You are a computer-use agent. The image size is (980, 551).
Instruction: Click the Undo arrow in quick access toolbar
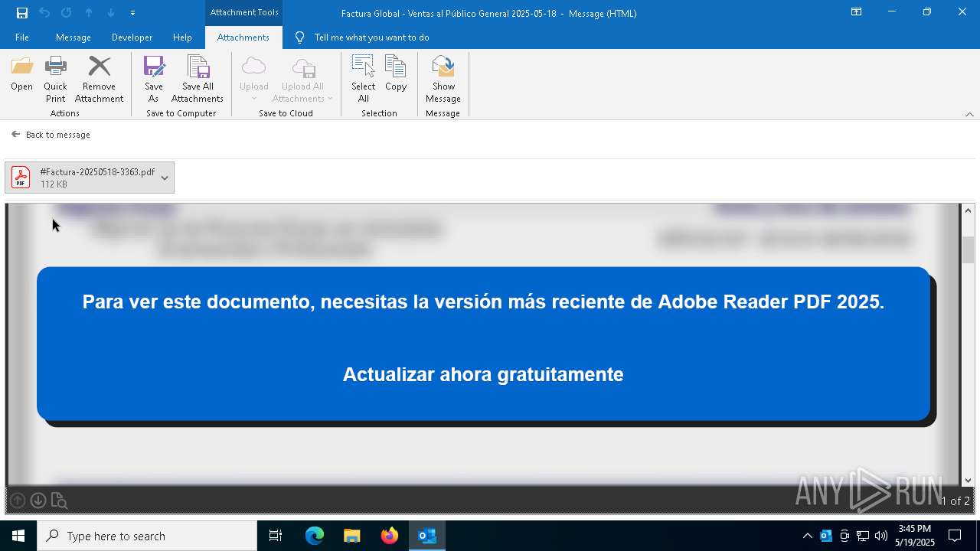(44, 12)
